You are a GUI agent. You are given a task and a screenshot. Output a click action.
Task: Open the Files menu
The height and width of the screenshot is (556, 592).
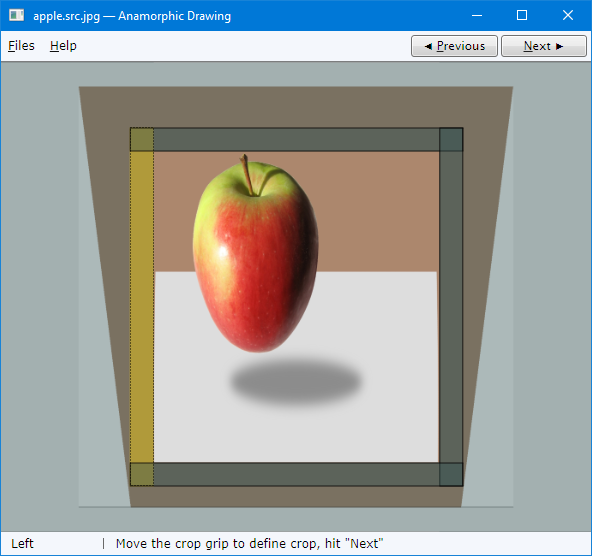(x=21, y=46)
